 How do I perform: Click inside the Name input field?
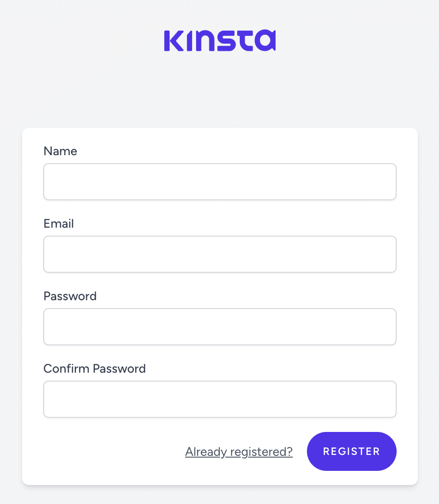tap(219, 181)
